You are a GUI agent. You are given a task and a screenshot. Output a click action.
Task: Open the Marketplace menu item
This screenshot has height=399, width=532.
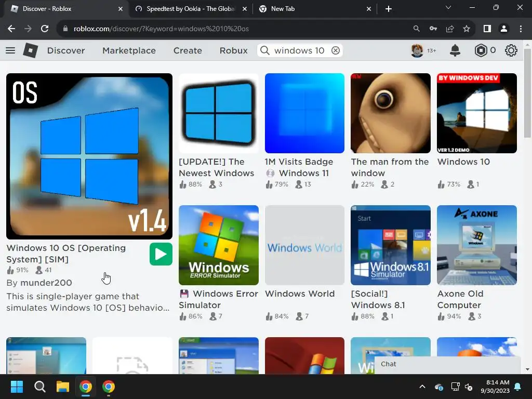click(129, 50)
